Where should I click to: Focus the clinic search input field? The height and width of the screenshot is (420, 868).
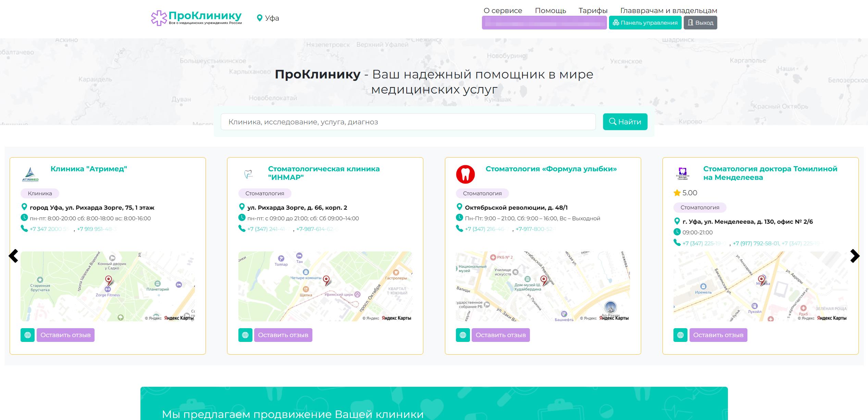(408, 122)
